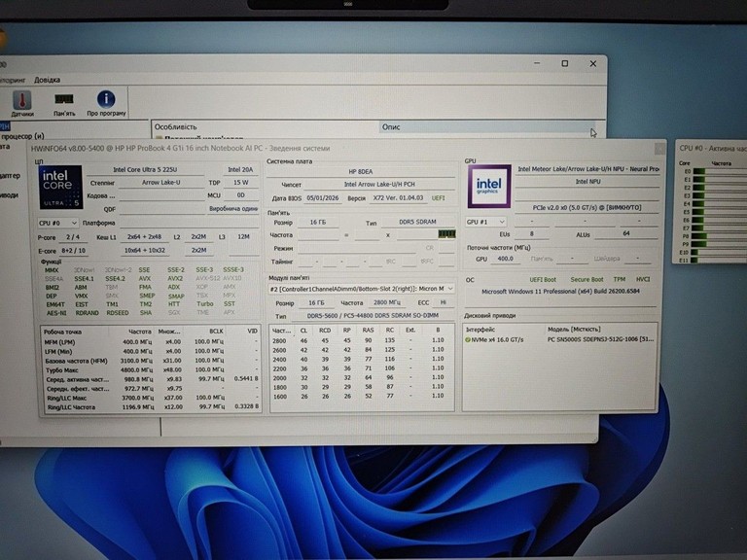This screenshot has height=560, width=747.
Task: Select the 2200 row in timings table
Action: [361, 368]
